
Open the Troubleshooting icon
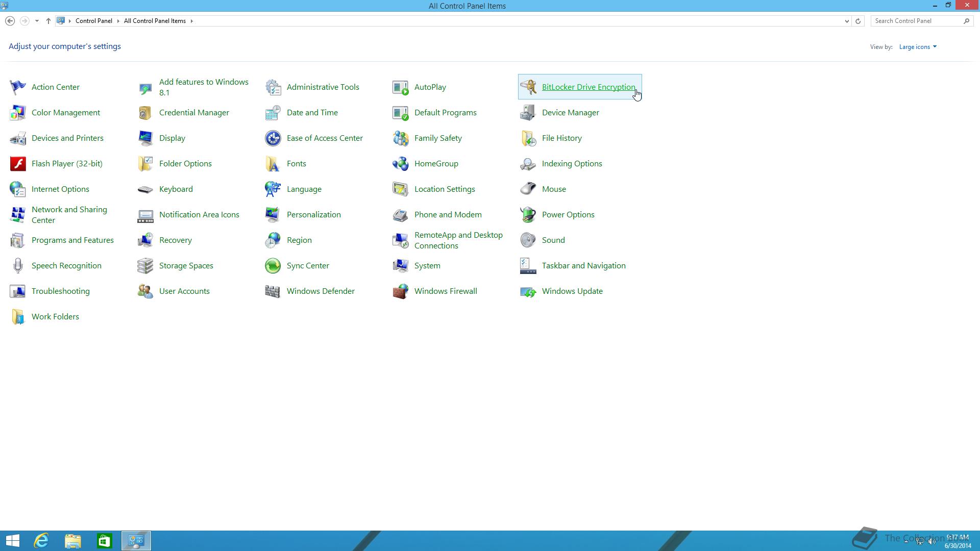[x=18, y=291]
